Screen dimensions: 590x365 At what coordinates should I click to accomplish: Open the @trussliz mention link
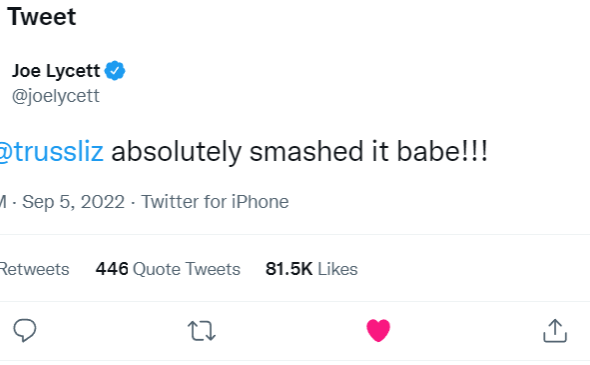tap(51, 152)
